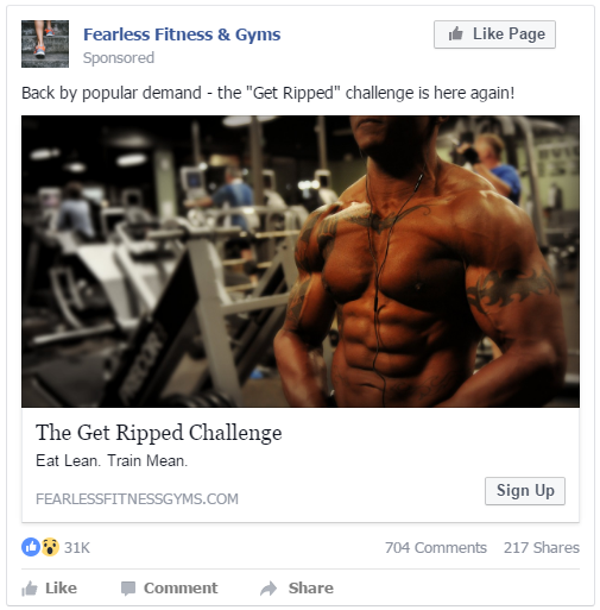Click the Share action label
The image size is (600, 610).
pyautogui.click(x=311, y=588)
